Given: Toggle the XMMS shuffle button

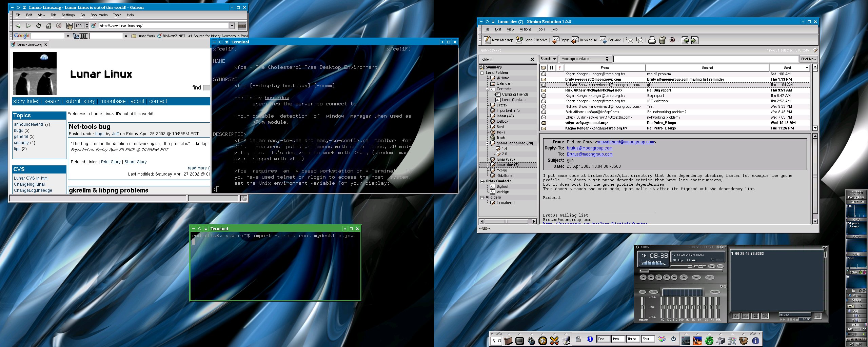Looking at the screenshot, I should pos(696,277).
